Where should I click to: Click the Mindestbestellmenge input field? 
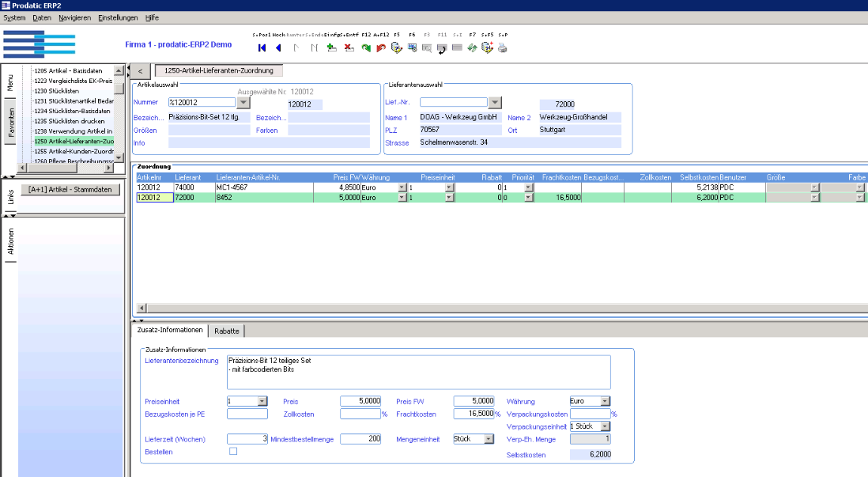coord(361,439)
